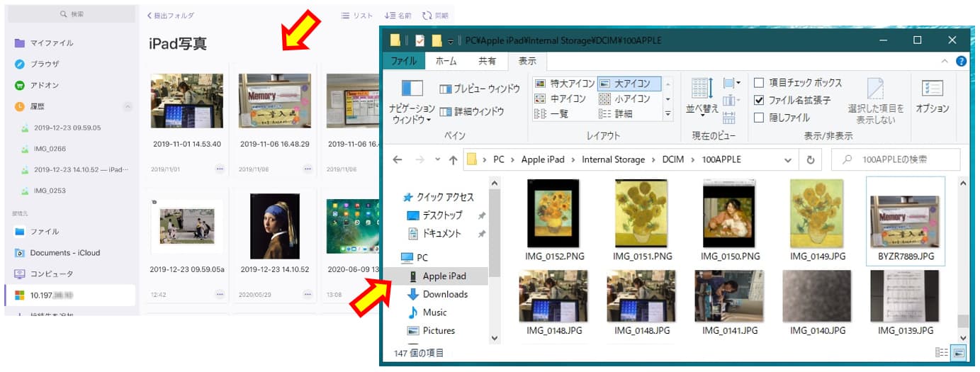Screen dimensions: 980x372
Task: Toggle 詳細ウィンドウ pane
Action: (472, 111)
